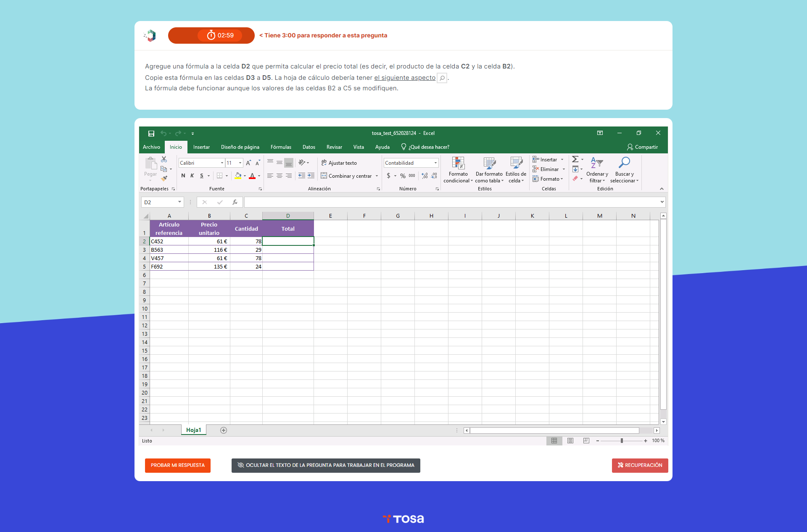807x532 pixels.
Task: Click the AutoSum sigma icon
Action: [x=575, y=159]
